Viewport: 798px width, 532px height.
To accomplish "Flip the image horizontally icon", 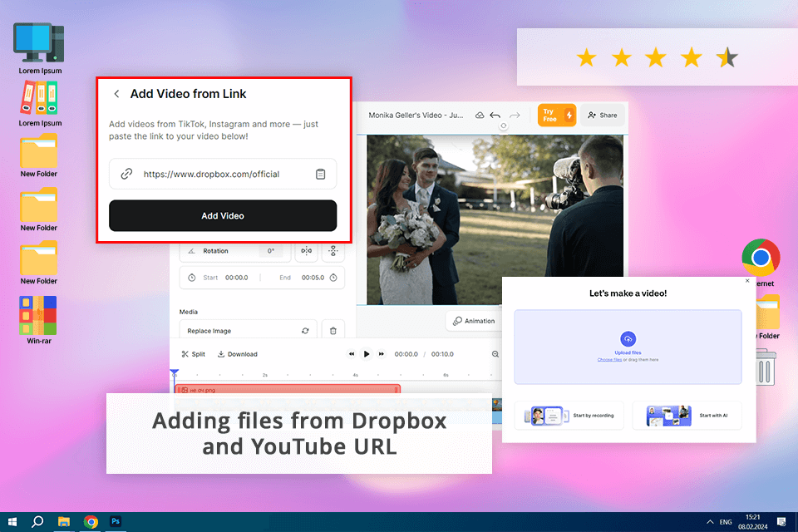I will pyautogui.click(x=307, y=250).
